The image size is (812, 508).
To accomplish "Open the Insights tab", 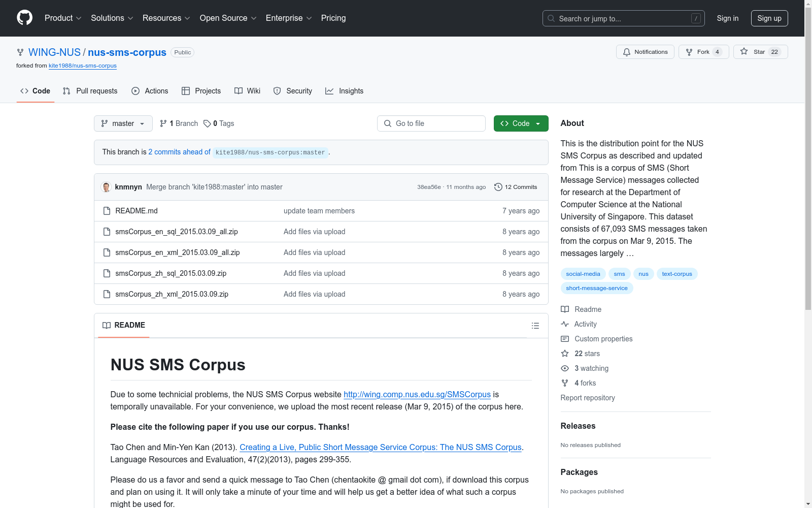I will pyautogui.click(x=345, y=91).
